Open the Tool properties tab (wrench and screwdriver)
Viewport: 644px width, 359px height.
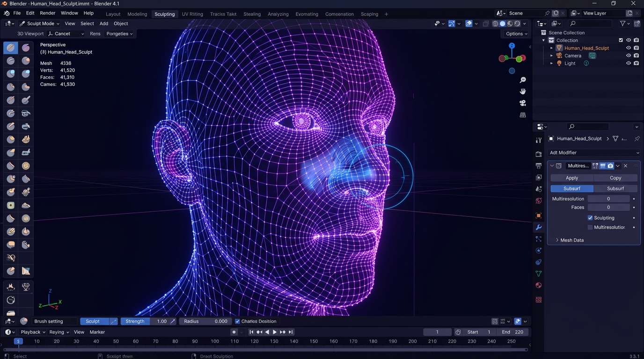click(539, 140)
